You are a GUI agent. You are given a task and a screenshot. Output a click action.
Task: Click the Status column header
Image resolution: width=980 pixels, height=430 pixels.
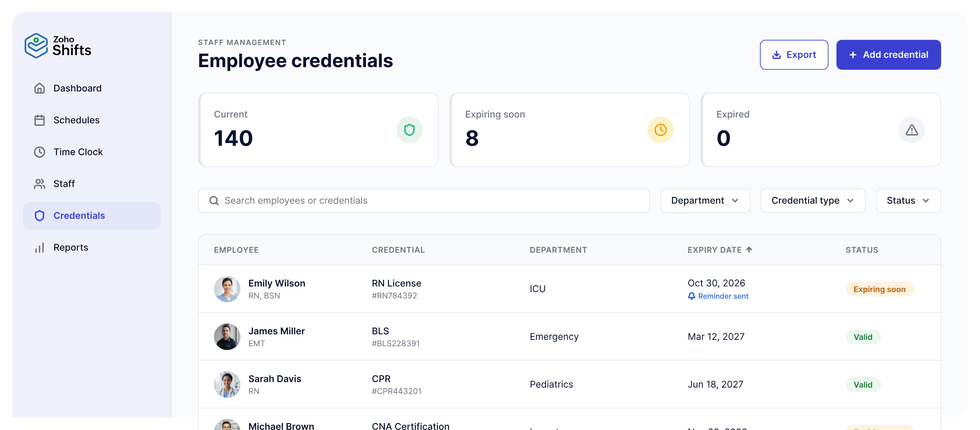point(862,250)
